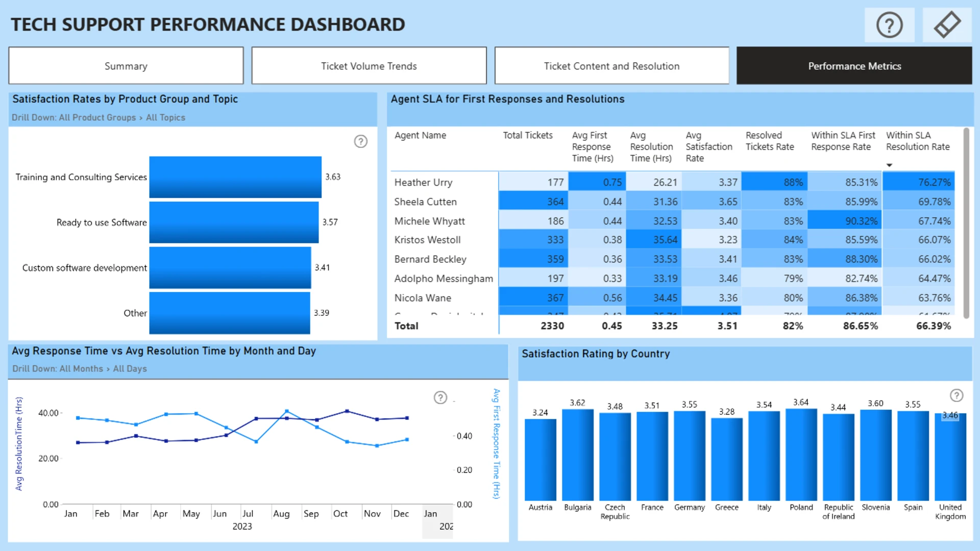Image resolution: width=980 pixels, height=551 pixels.
Task: Click the Agent Name column header
Action: [420, 135]
